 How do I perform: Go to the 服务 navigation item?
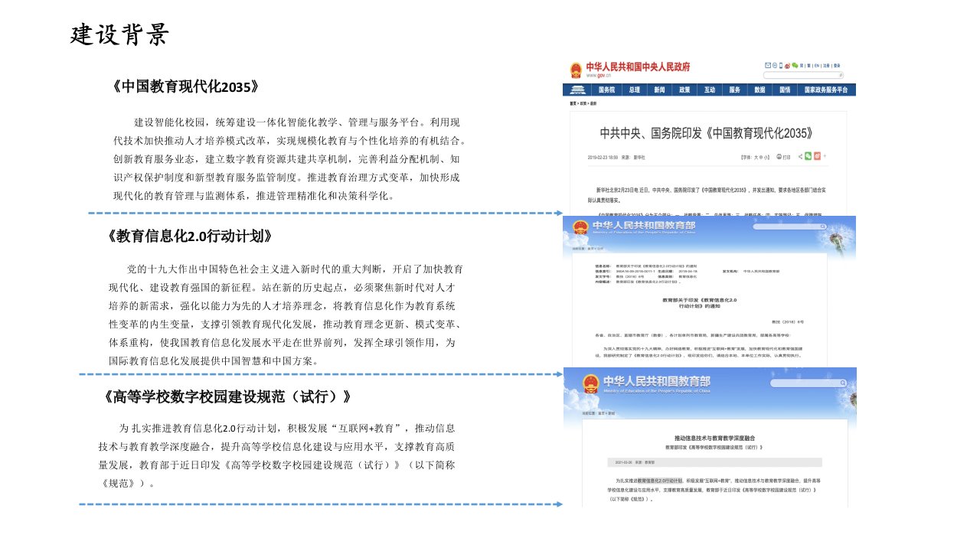734,90
